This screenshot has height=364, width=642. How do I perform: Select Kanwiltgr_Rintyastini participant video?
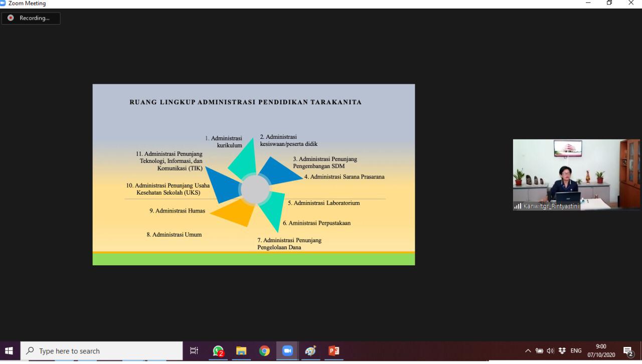tap(576, 174)
